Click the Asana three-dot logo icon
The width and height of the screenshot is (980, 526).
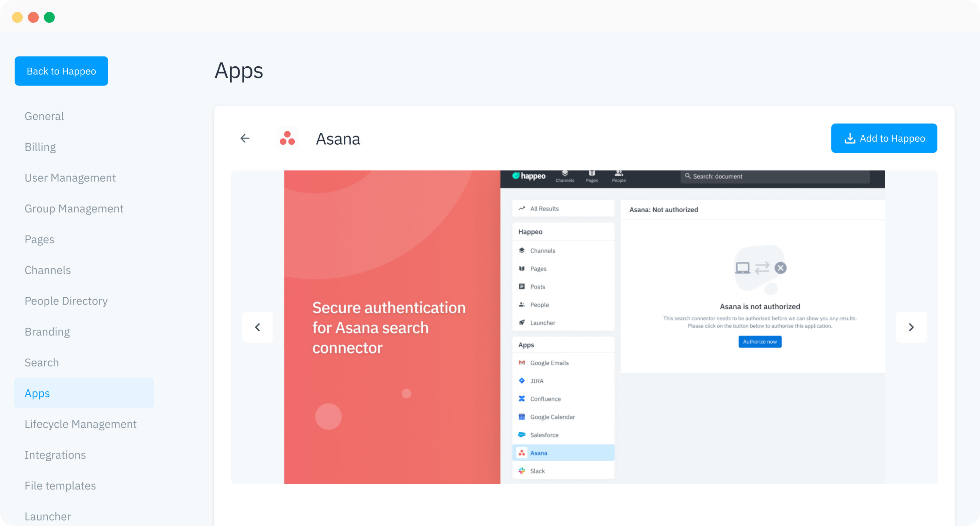(x=287, y=138)
